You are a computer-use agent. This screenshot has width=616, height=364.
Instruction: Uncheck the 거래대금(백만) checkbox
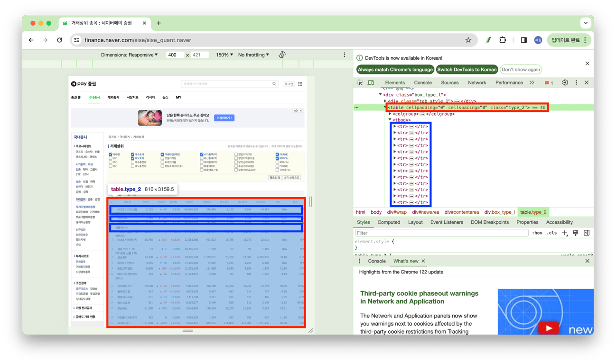(162, 155)
